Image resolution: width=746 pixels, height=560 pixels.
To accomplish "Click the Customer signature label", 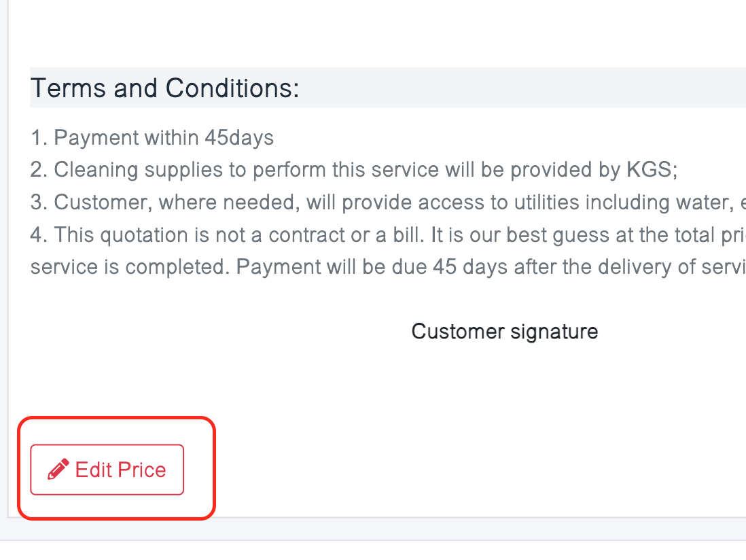I will pos(505,332).
